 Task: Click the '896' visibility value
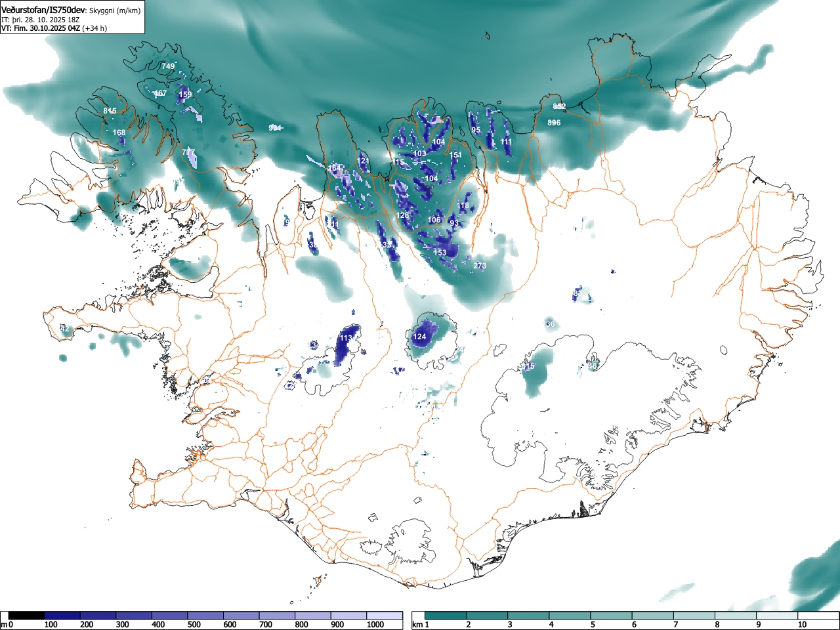(x=554, y=123)
